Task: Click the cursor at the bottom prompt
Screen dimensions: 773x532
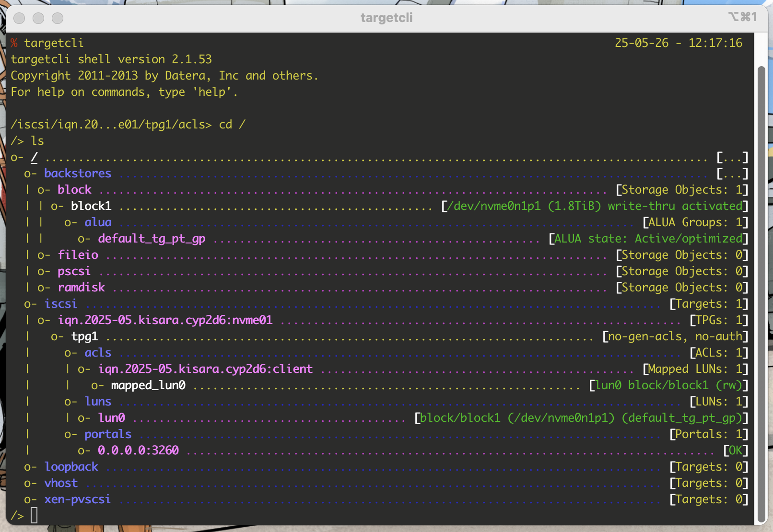Action: [x=34, y=516]
